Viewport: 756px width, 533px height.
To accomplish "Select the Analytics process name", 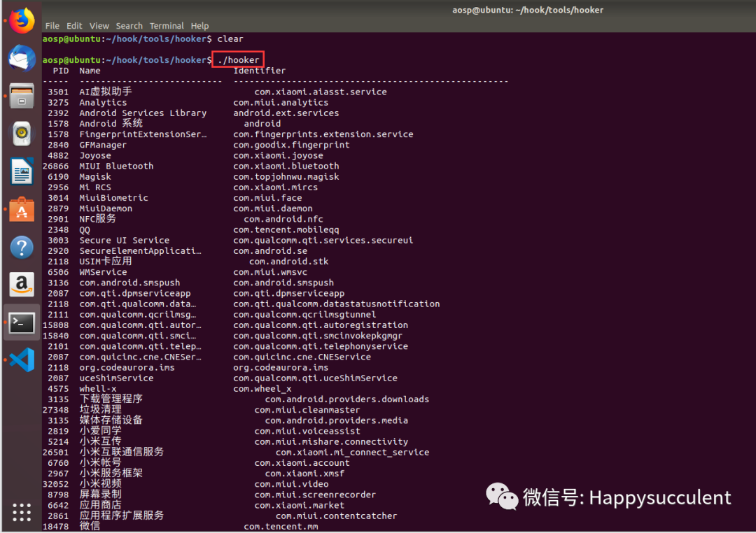I will pyautogui.click(x=103, y=102).
